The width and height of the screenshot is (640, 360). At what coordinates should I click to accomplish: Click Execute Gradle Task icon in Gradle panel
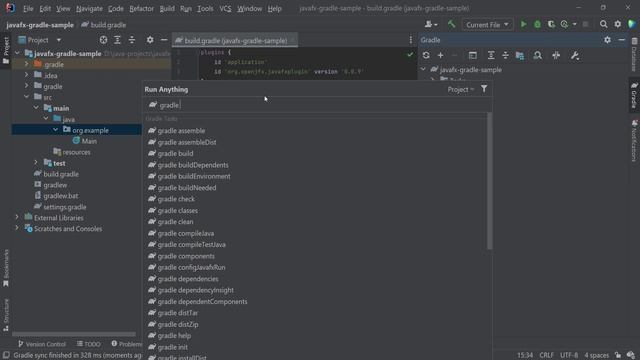(473, 55)
